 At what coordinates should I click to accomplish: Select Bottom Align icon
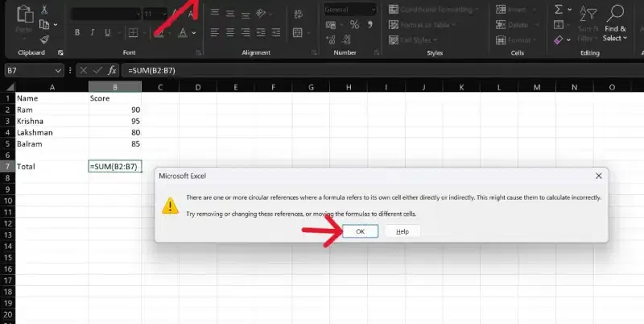click(246, 14)
